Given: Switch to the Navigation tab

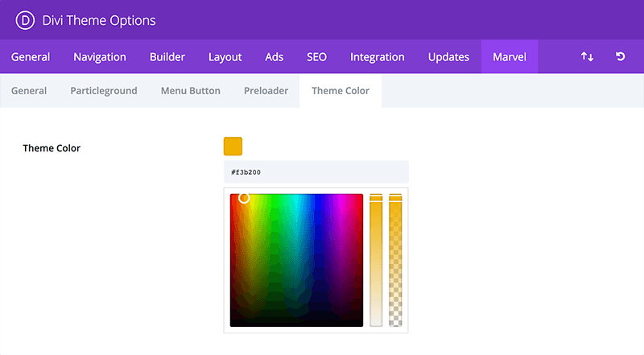Looking at the screenshot, I should [100, 56].
